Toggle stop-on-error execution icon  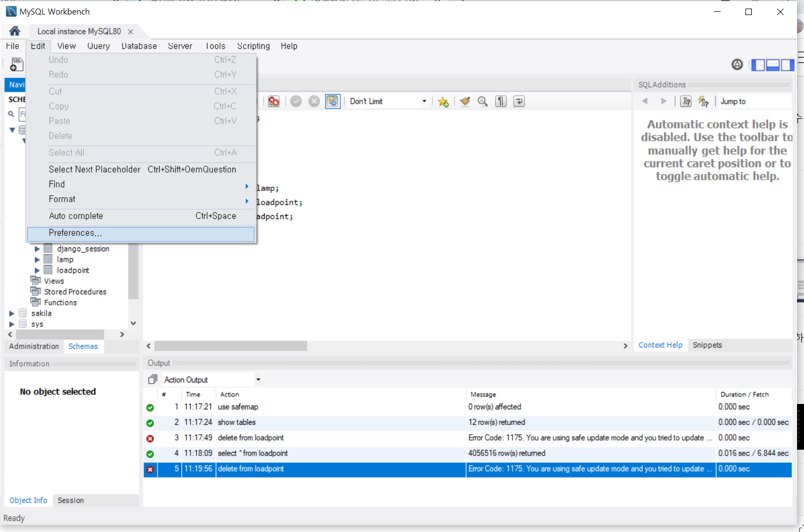coord(274,101)
